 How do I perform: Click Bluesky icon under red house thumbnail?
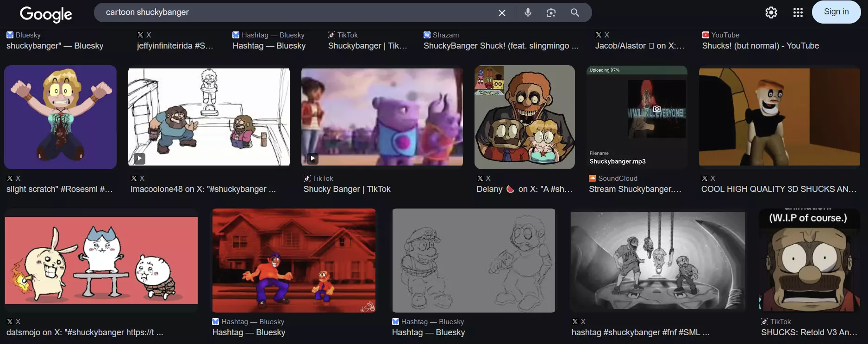coord(216,321)
